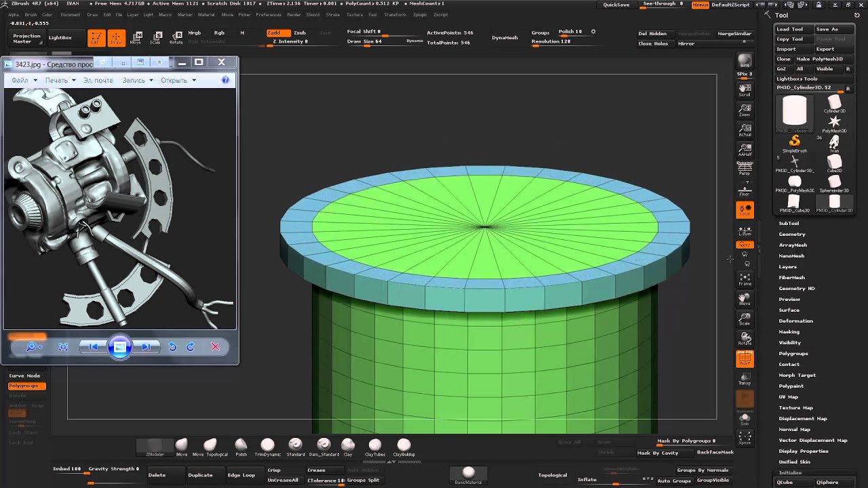Click the BPR render icon

pos(745,61)
